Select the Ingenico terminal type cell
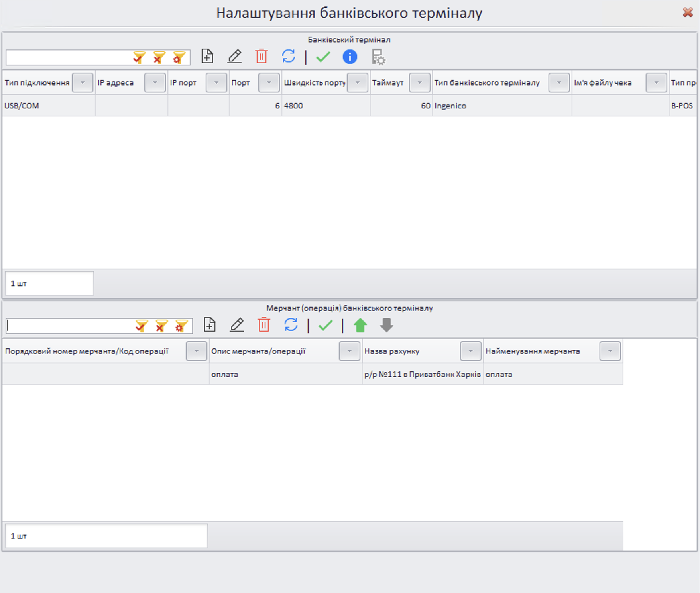Image resolution: width=700 pixels, height=593 pixels. click(x=502, y=106)
